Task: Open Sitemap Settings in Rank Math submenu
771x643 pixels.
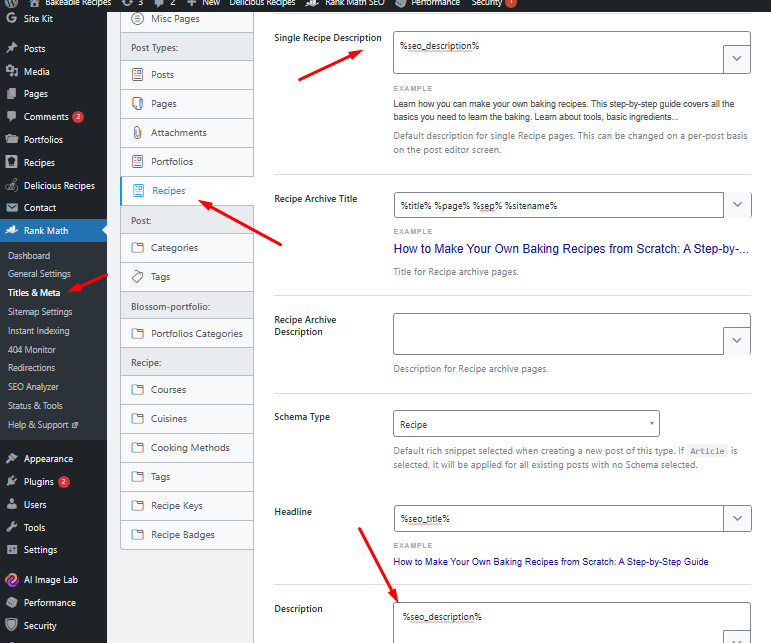Action: pyautogui.click(x=40, y=311)
